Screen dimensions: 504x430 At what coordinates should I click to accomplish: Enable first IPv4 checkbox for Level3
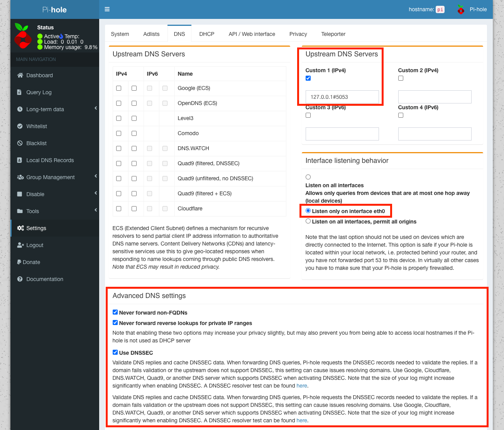pyautogui.click(x=119, y=119)
